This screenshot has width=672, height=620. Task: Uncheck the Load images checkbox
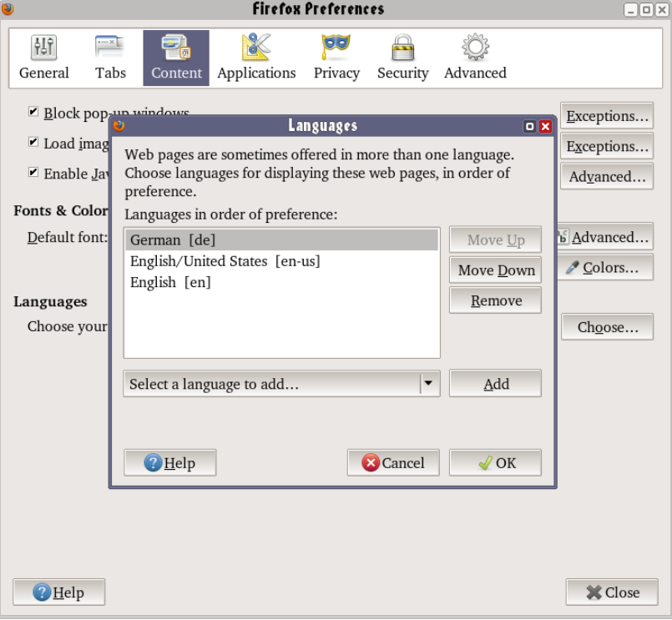click(33, 143)
